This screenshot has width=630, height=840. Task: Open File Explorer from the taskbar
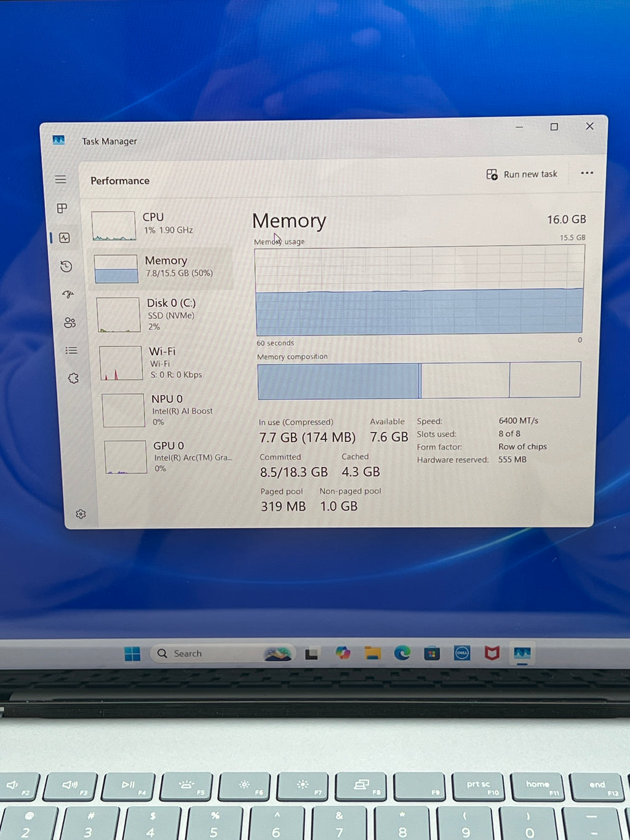[372, 653]
